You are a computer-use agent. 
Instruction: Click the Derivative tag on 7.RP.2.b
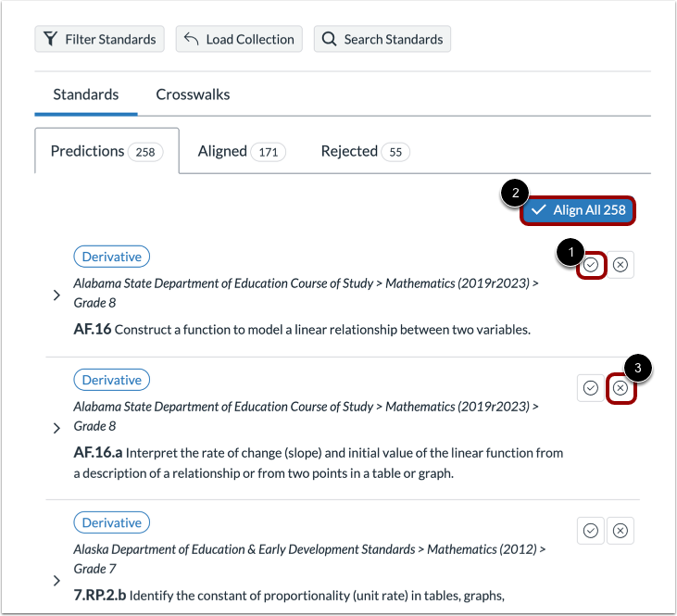[x=111, y=522]
